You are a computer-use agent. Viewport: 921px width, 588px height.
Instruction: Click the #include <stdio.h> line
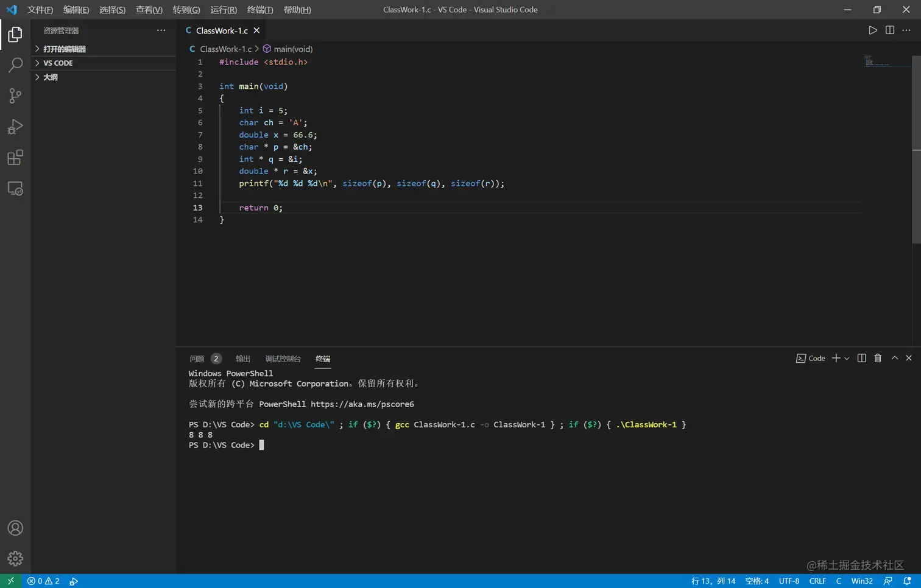(263, 62)
